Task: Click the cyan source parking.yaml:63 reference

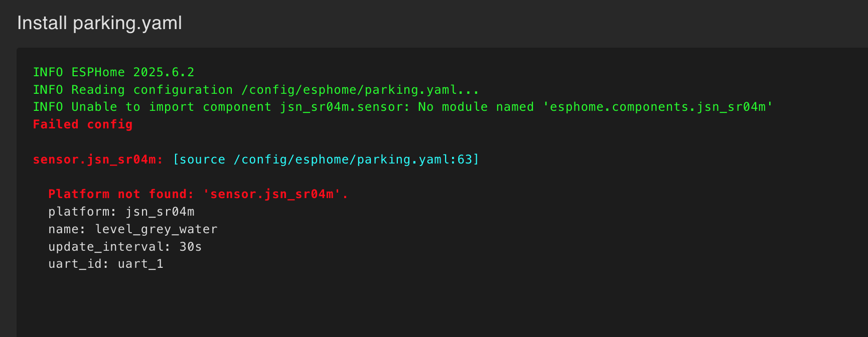Action: 326,159
